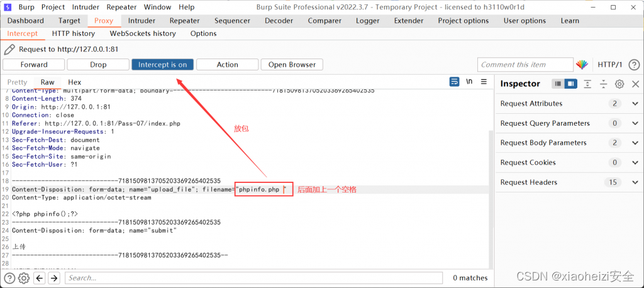
Task: Open the Action menu button
Action: 227,65
